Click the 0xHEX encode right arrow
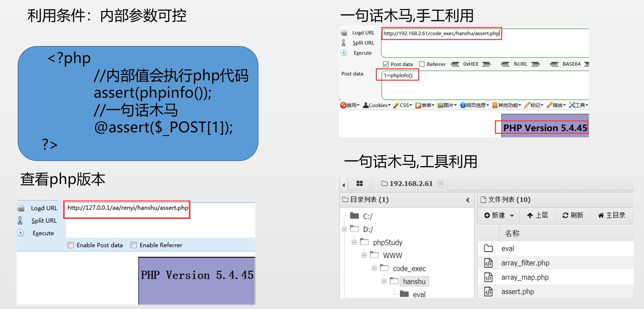 click(486, 64)
